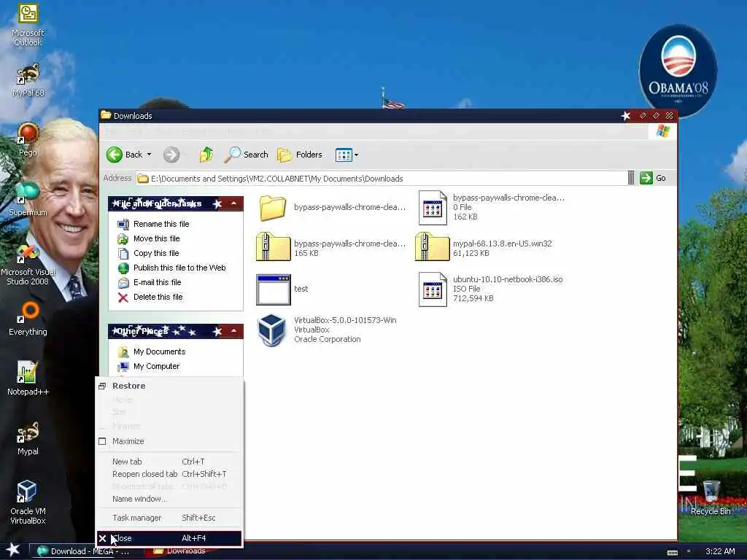Screen dimensions: 747x560
Task: Collapse the Other Places panel
Action: point(234,331)
